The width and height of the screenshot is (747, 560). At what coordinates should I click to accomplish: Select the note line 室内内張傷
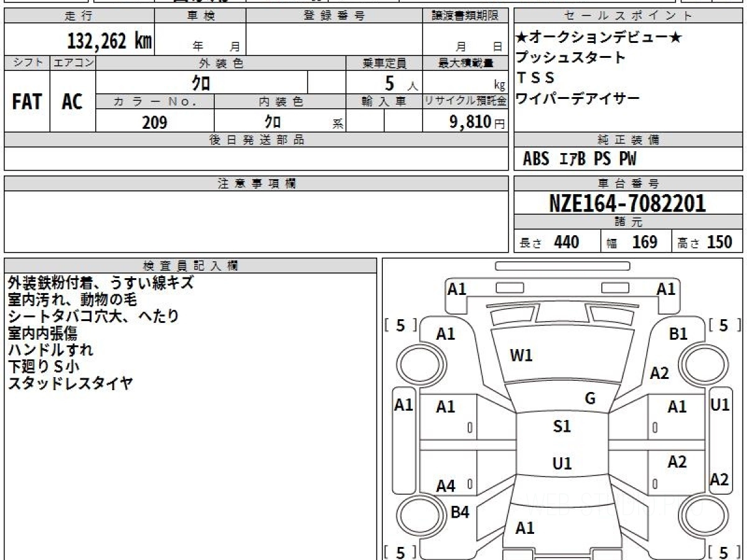coord(42,333)
